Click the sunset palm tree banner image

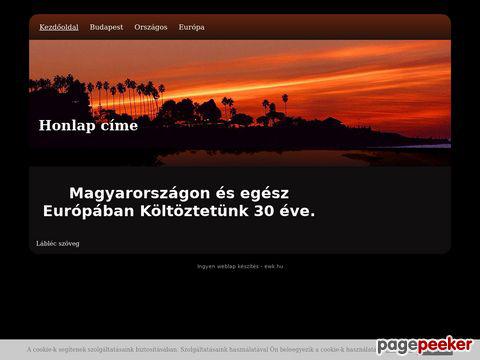(x=240, y=103)
